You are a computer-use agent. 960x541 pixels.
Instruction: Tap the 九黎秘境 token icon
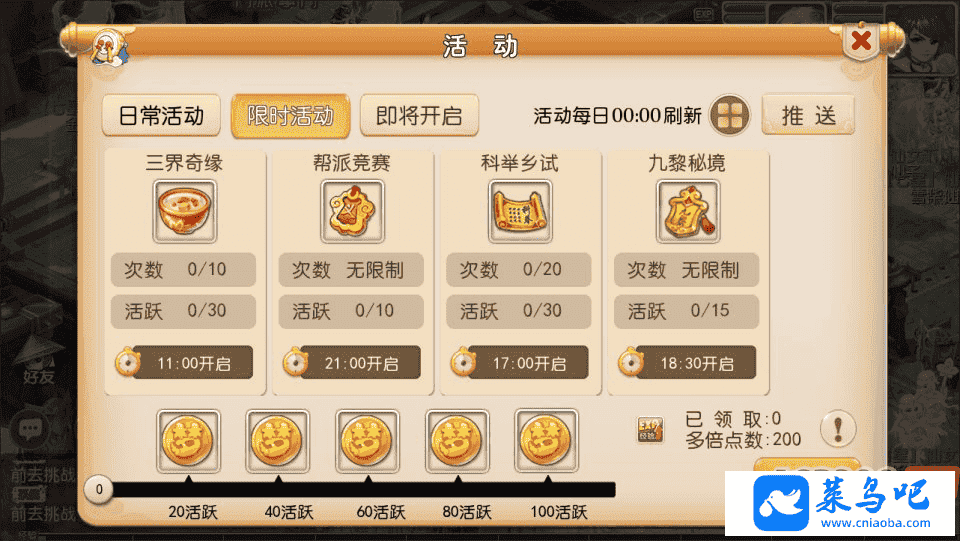click(688, 211)
